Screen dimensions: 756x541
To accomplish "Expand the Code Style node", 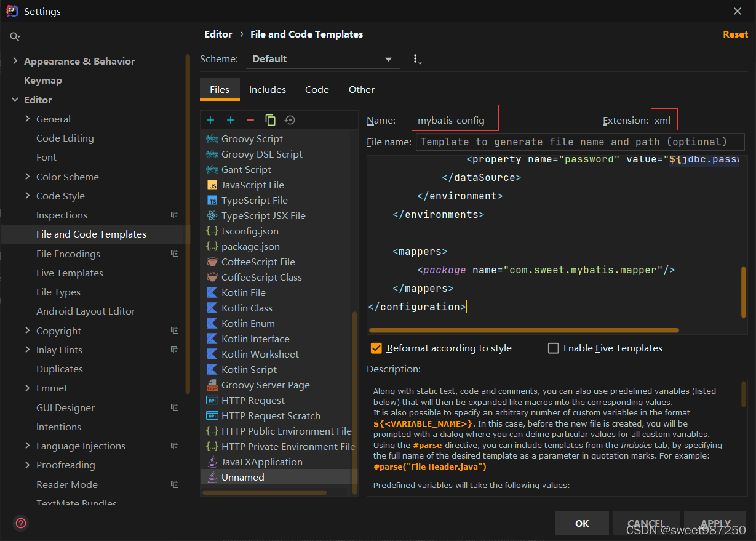I will 27,196.
